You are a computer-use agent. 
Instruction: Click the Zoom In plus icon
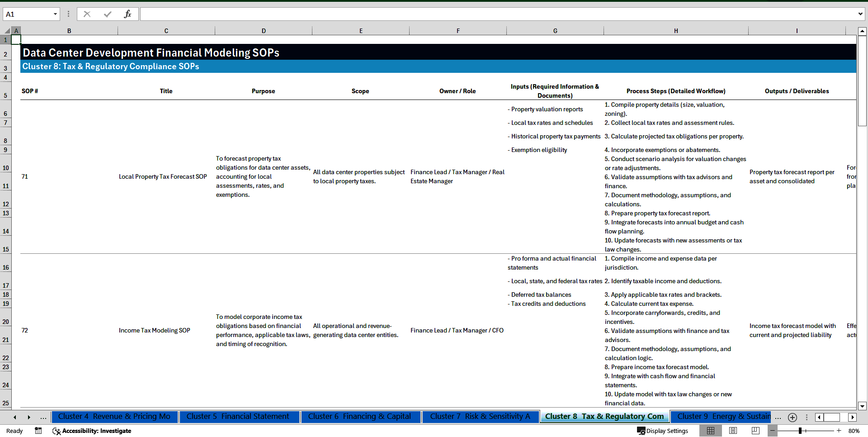pyautogui.click(x=840, y=431)
